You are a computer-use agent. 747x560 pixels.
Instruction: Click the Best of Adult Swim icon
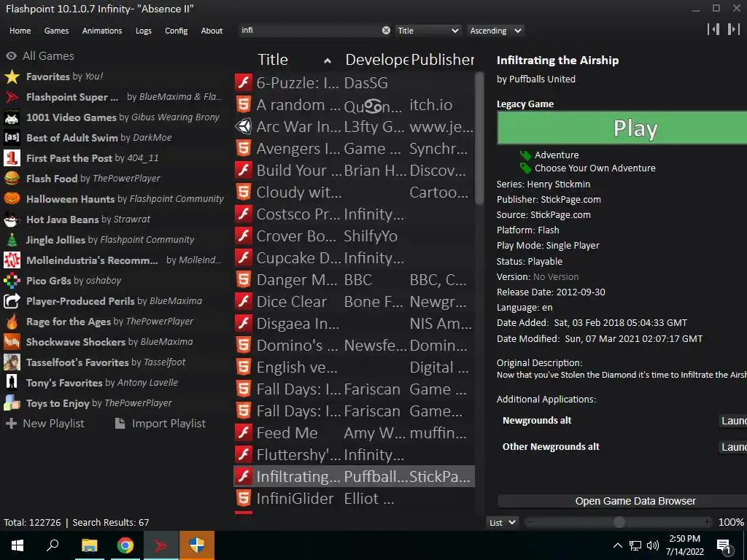[x=12, y=138]
